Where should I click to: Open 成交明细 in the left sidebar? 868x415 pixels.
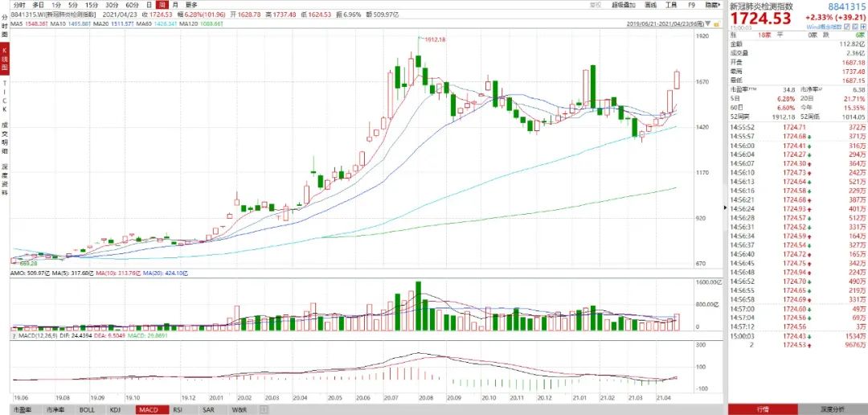click(4, 138)
